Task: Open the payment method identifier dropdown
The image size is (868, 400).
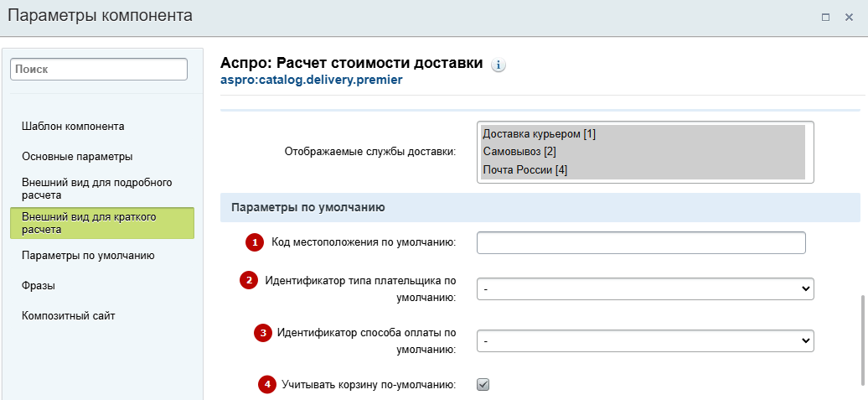Action: 645,341
